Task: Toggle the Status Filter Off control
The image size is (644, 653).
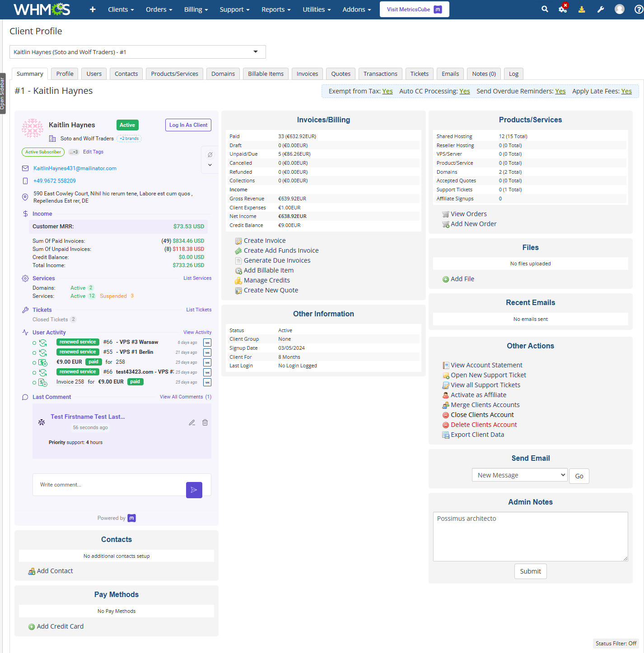Action: coord(616,644)
